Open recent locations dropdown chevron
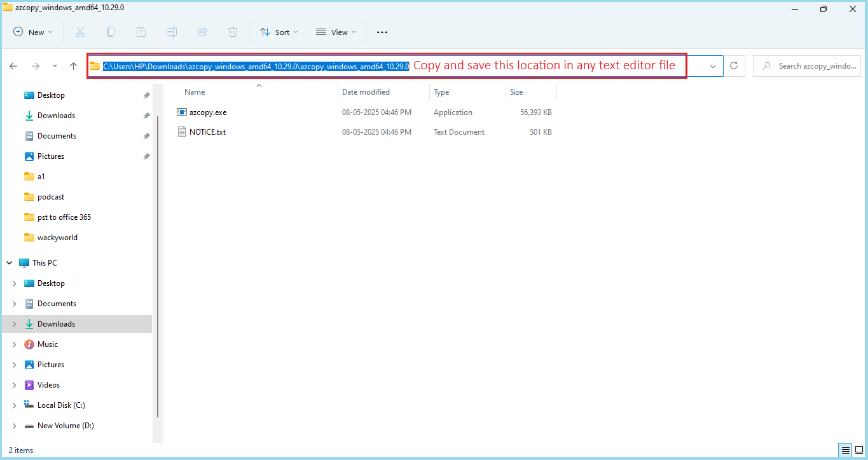 click(x=55, y=66)
